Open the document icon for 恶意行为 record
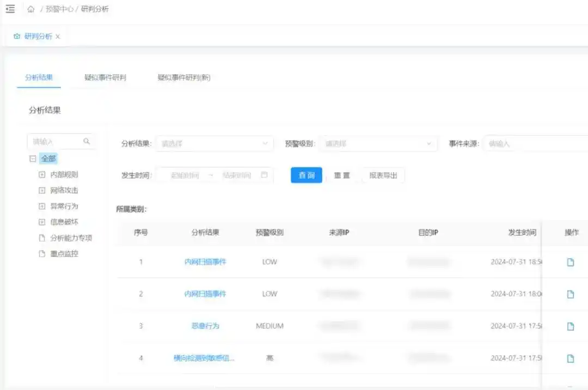This screenshot has width=588, height=390. [570, 325]
